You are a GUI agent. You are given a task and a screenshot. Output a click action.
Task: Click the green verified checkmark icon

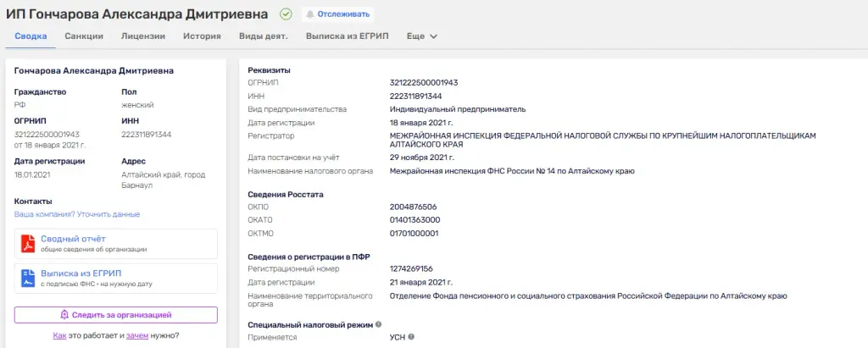point(286,14)
